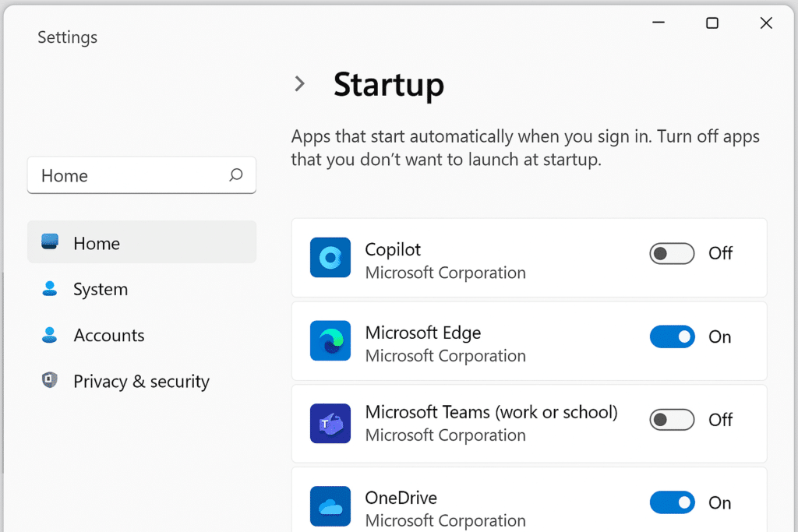Click the Microsoft Edge app icon
Image resolution: width=798 pixels, height=532 pixels.
[x=330, y=340]
